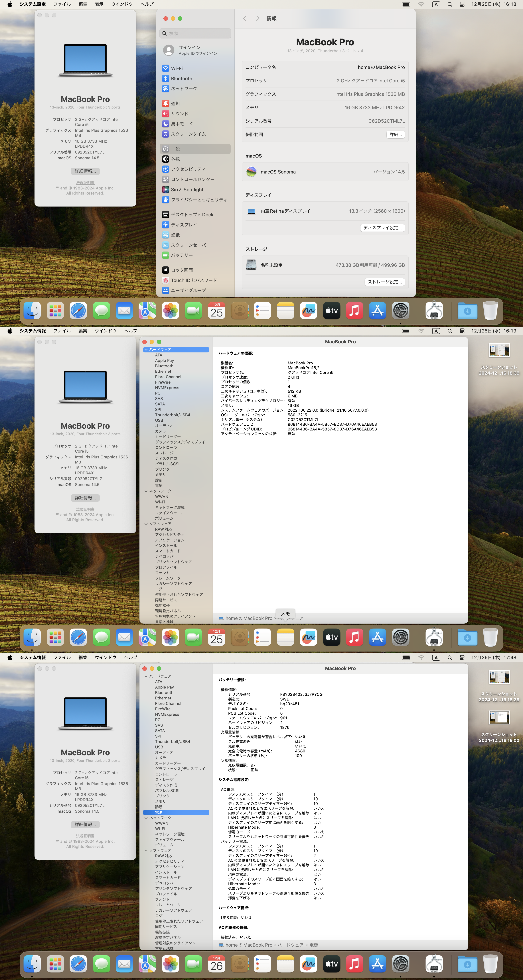
Task: Collapse ハードウェア group in バッテリー情報 window
Action: pos(146,676)
